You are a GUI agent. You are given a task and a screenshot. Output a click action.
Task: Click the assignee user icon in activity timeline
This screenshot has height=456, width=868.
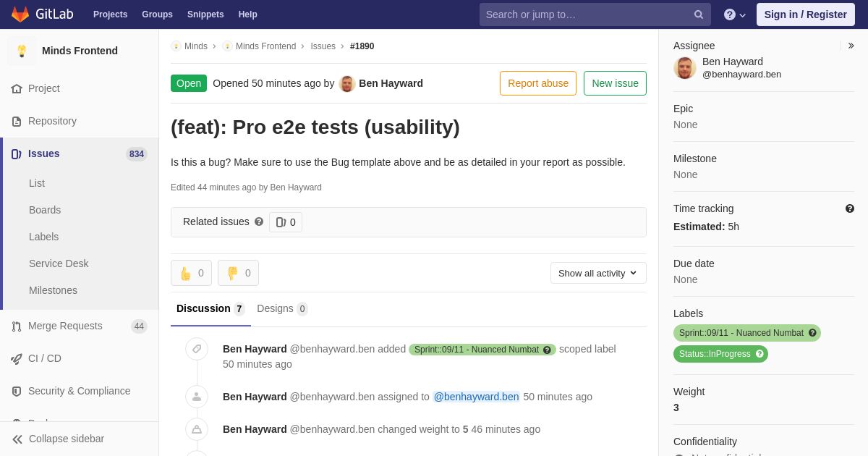tap(197, 397)
